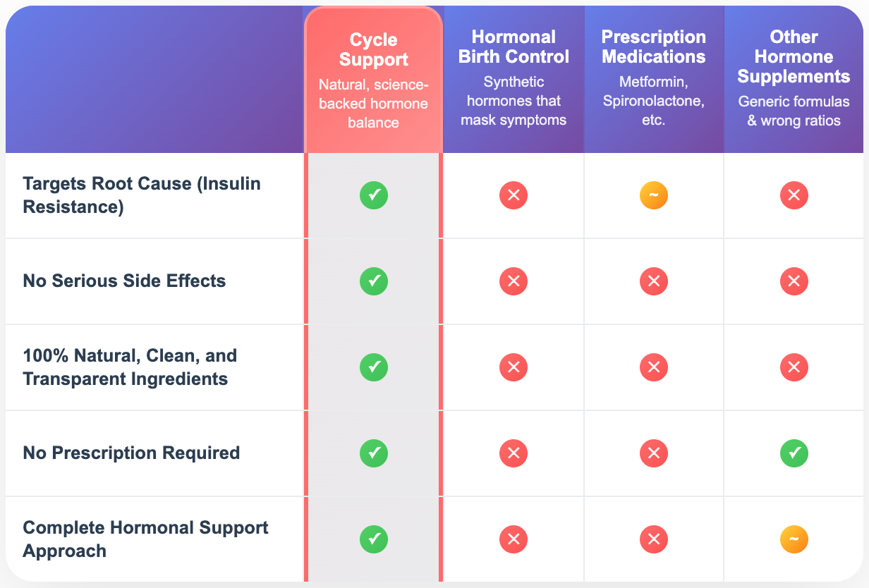This screenshot has width=869, height=588.
Task: Click Hormonal Birth Control's red X for Targets Root Cause
Action: point(513,195)
